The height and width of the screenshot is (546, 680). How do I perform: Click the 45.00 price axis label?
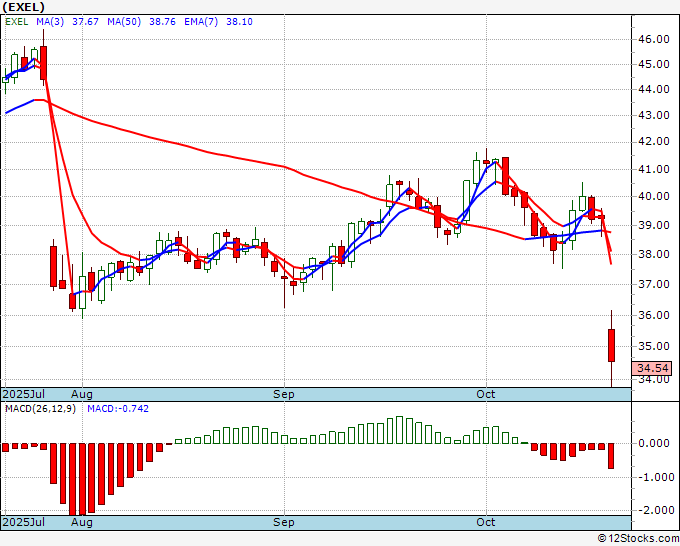pos(654,64)
